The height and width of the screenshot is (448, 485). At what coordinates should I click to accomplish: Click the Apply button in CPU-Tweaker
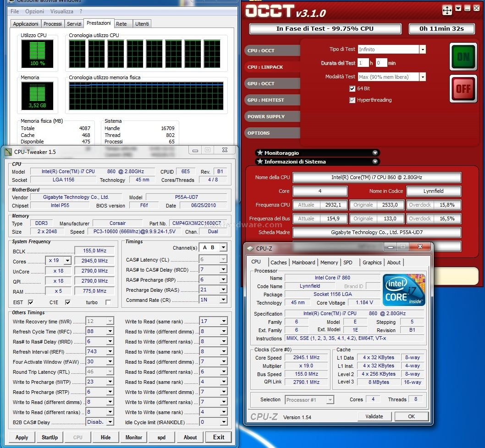tap(22, 437)
